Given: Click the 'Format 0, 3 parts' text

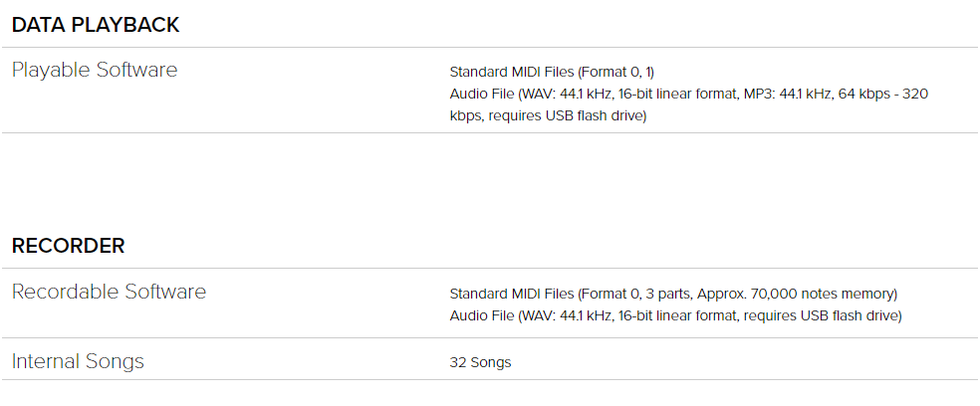Looking at the screenshot, I should coord(636,294).
